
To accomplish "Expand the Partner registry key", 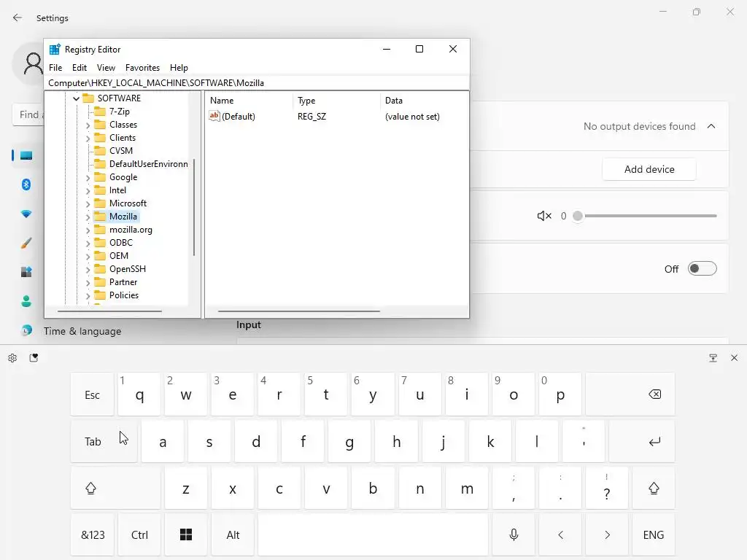I will [88, 283].
